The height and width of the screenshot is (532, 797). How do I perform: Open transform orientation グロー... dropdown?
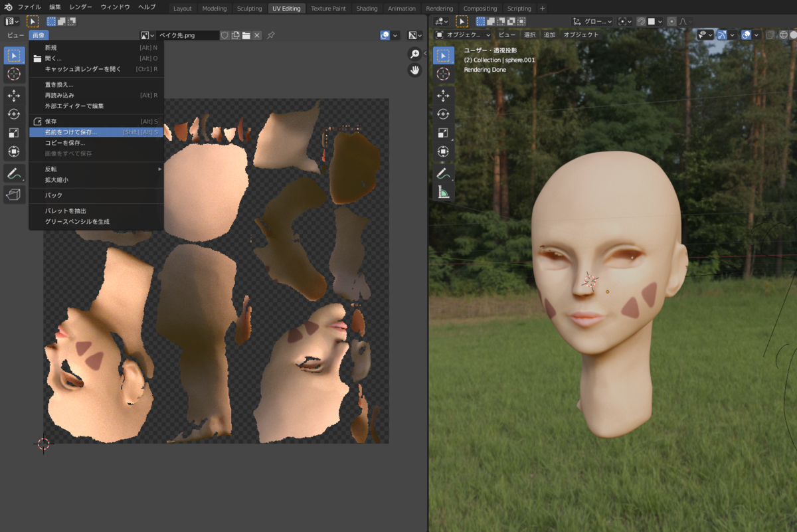coord(592,21)
